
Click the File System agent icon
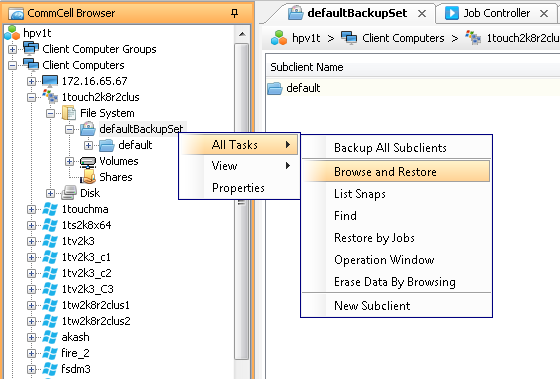coord(69,113)
